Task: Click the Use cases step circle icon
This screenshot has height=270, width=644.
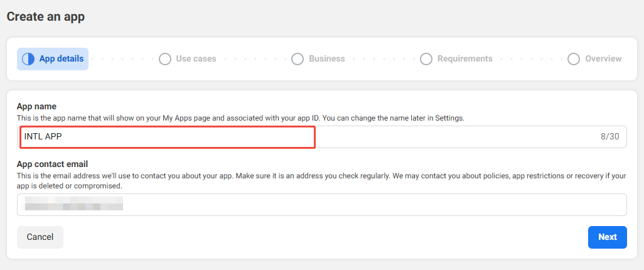Action: [x=165, y=59]
